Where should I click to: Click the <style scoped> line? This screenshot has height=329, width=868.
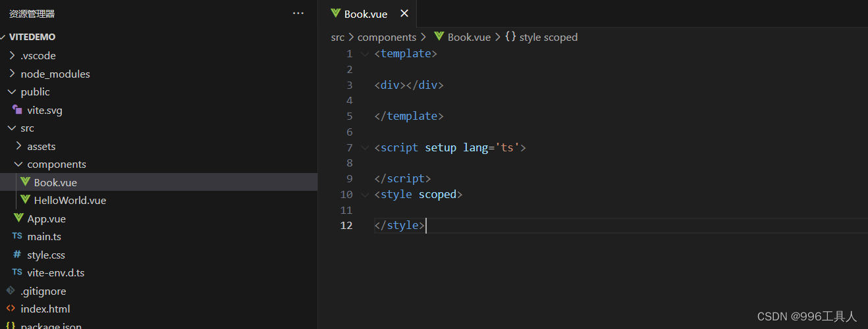point(419,195)
